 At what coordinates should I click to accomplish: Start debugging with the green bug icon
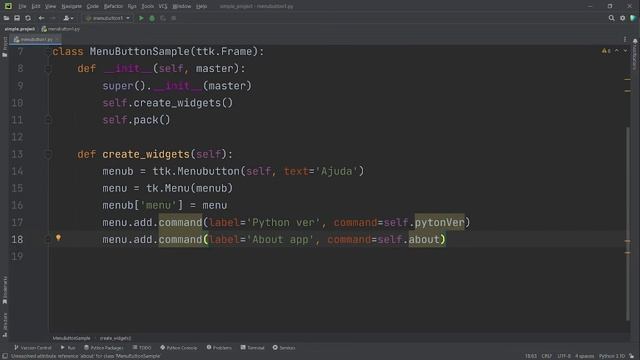152,18
